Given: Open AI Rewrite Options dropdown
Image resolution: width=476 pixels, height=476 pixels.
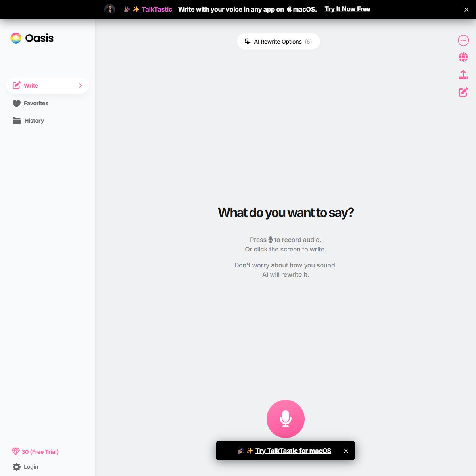Looking at the screenshot, I should 278,41.
